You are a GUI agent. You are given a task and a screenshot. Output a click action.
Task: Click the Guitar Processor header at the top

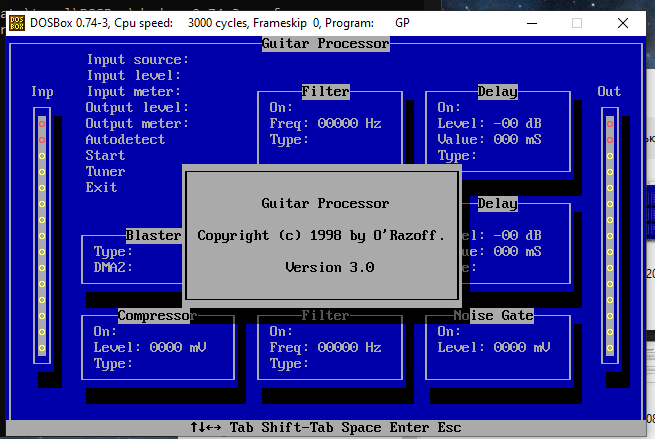[x=325, y=43]
